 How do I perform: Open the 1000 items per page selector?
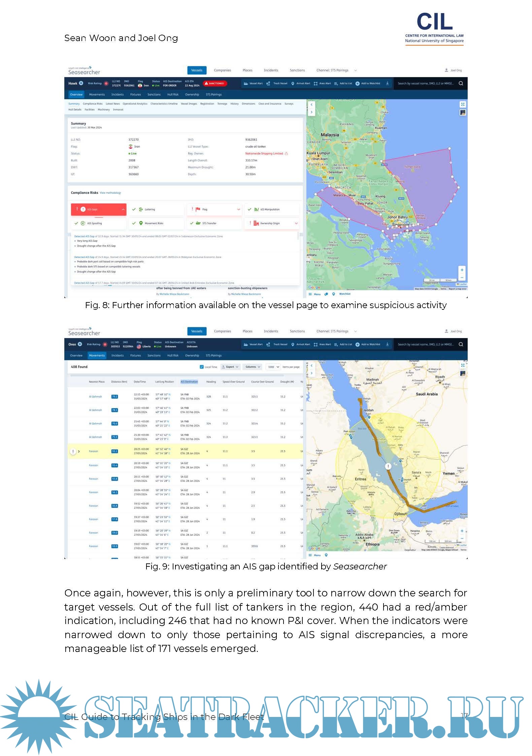pos(273,367)
